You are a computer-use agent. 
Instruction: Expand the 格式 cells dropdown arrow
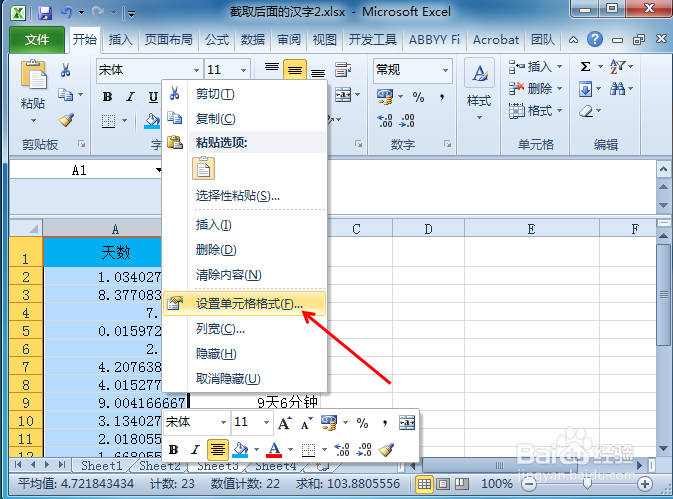click(559, 111)
